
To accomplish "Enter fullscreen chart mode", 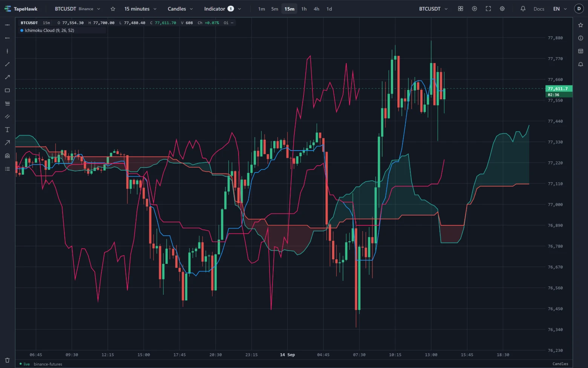I will tap(488, 9).
